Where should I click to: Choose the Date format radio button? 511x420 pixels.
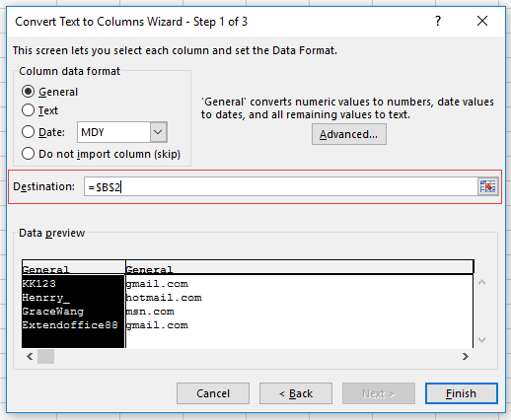(28, 132)
